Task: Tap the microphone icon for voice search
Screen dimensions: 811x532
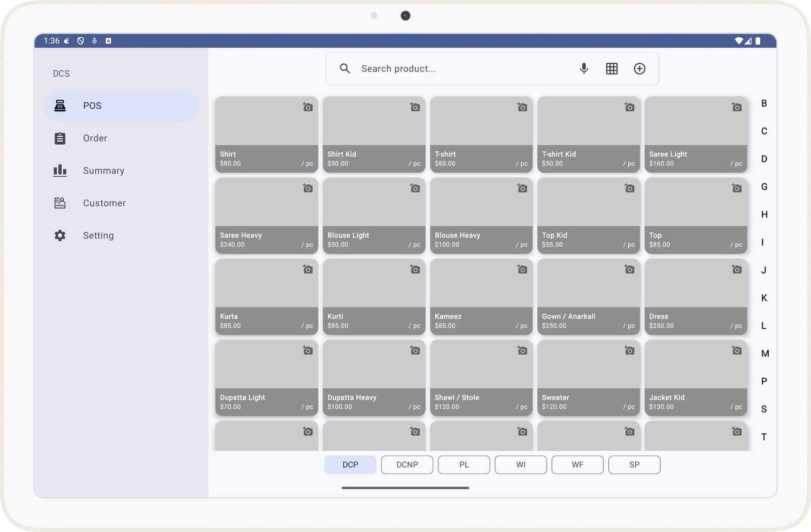Action: click(x=584, y=69)
